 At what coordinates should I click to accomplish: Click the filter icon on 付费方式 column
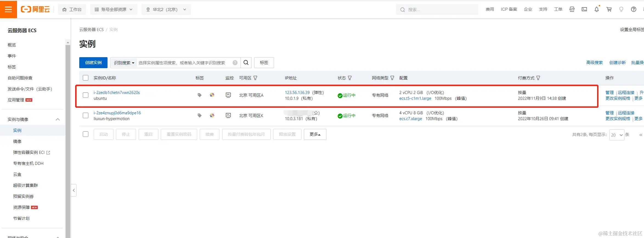(538, 78)
